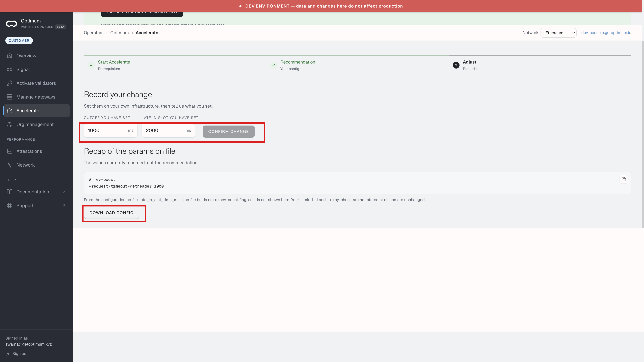
Task: Click the Documentation book icon
Action: pyautogui.click(x=10, y=192)
